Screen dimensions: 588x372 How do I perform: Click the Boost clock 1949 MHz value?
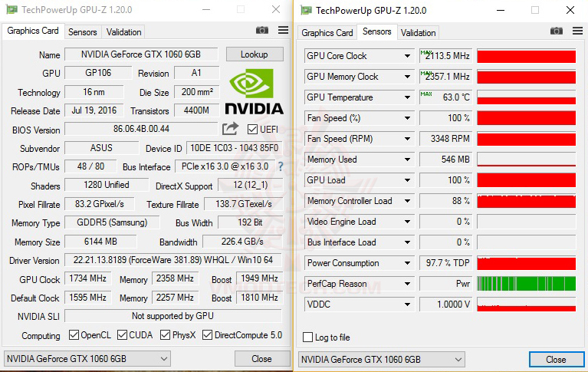(x=259, y=278)
